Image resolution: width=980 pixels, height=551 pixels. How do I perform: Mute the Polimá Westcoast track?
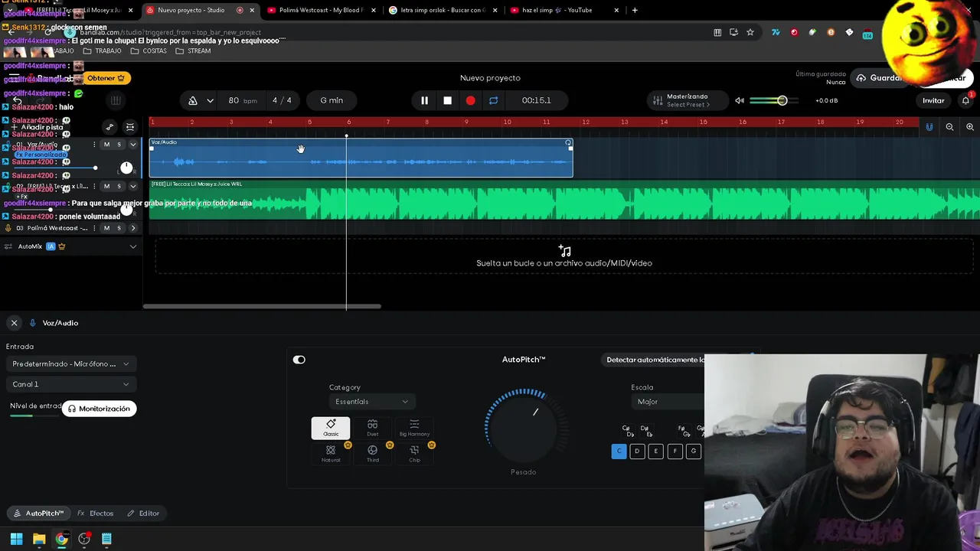[x=106, y=228]
